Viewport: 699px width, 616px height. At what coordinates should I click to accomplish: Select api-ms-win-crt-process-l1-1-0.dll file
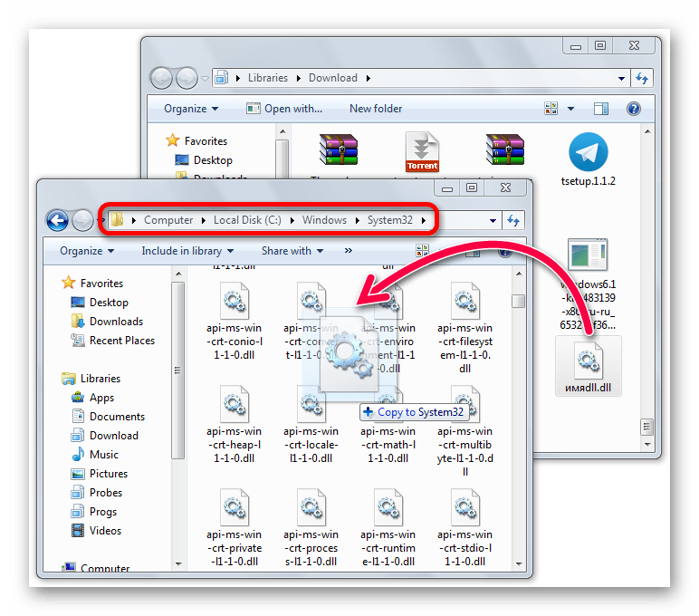click(x=311, y=528)
